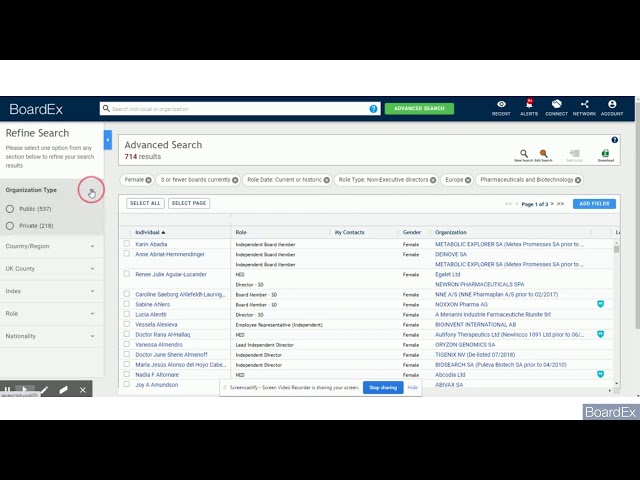Select the Private organization type
The image size is (640, 480).
pyautogui.click(x=10, y=226)
